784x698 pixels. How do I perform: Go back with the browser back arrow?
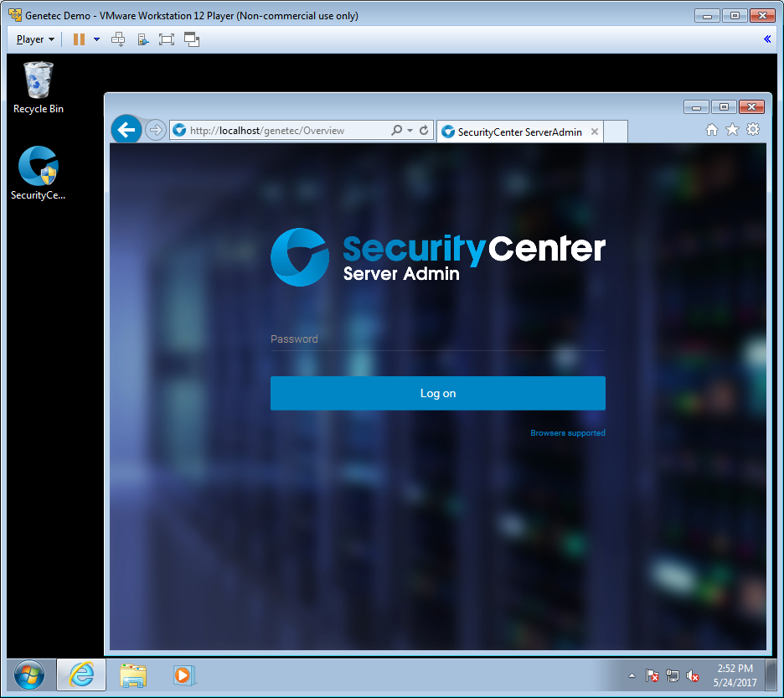click(x=126, y=130)
